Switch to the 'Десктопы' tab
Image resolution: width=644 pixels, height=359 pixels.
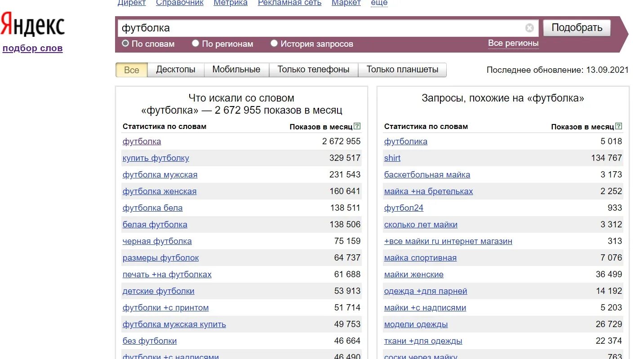[176, 70]
